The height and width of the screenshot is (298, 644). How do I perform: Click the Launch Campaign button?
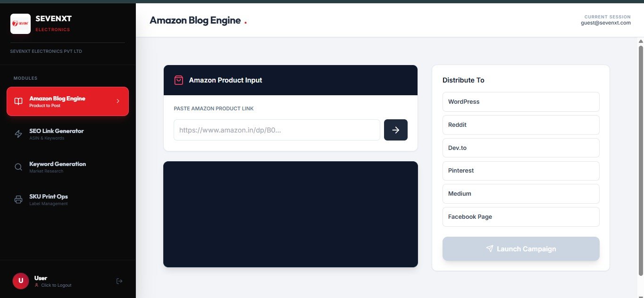521,248
